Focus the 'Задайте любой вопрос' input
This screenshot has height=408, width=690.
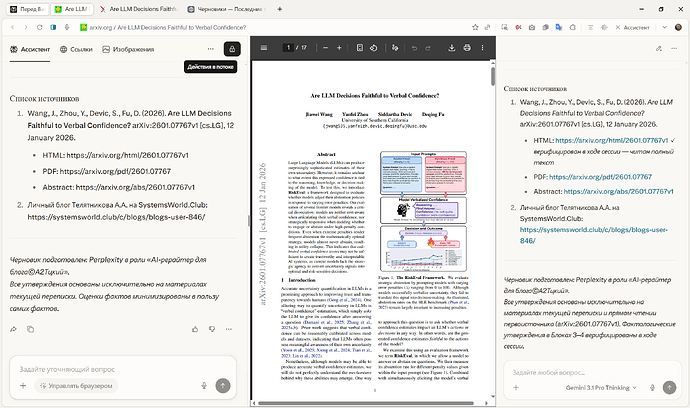click(590, 373)
